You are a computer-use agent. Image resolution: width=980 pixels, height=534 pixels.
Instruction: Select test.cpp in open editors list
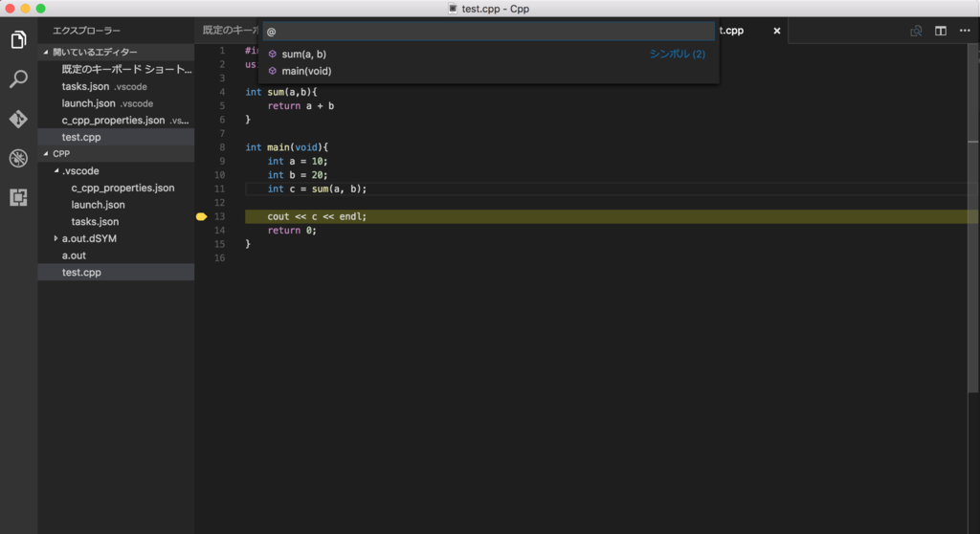pos(116,137)
